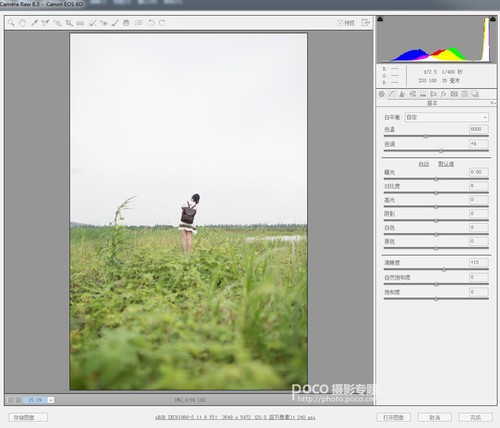500x428 pixels.
Task: Click the Clarity slider handle
Action: (x=444, y=269)
